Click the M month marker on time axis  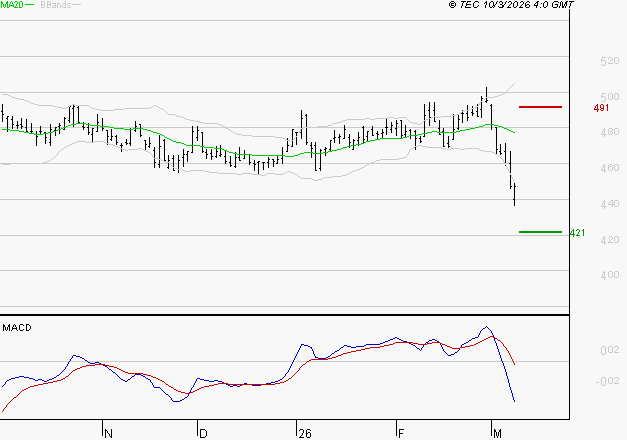(x=497, y=434)
